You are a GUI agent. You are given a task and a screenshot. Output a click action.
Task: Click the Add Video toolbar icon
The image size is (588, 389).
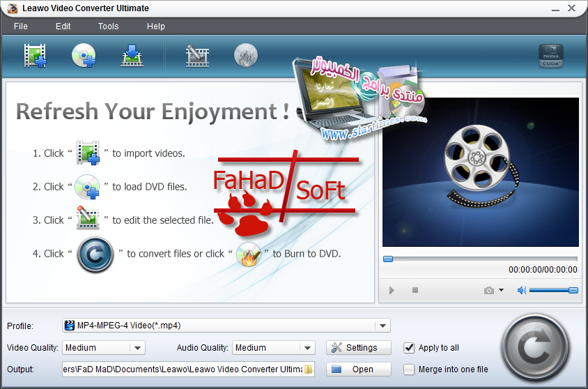(x=35, y=55)
